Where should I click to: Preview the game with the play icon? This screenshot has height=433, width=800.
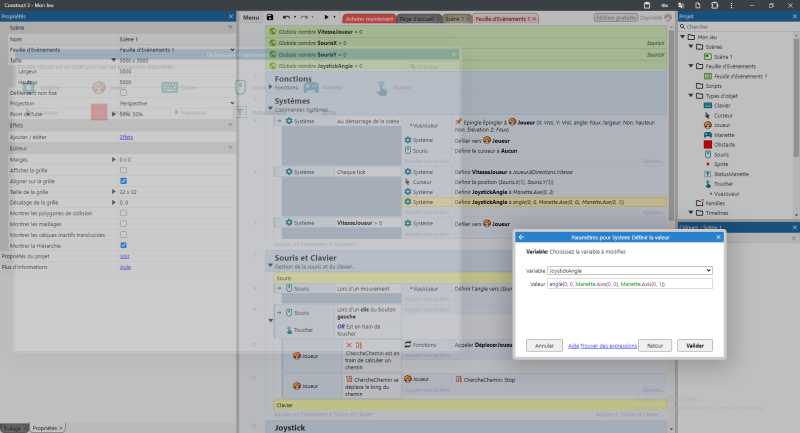pos(327,17)
